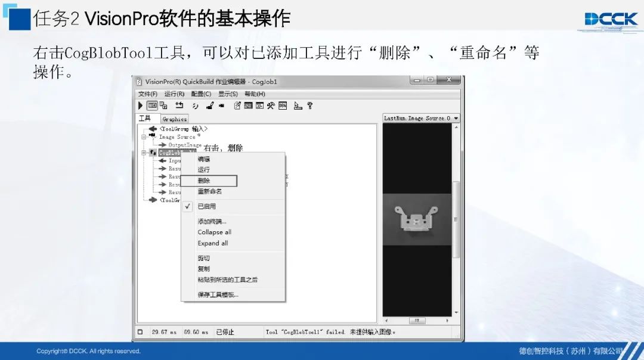Click the blob tool icon beside CogBlobTool
This screenshot has height=360, width=644.
(x=153, y=153)
